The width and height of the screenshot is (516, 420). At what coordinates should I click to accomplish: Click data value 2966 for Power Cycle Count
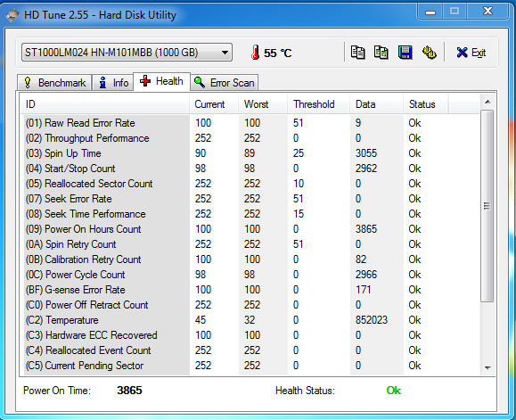(366, 275)
